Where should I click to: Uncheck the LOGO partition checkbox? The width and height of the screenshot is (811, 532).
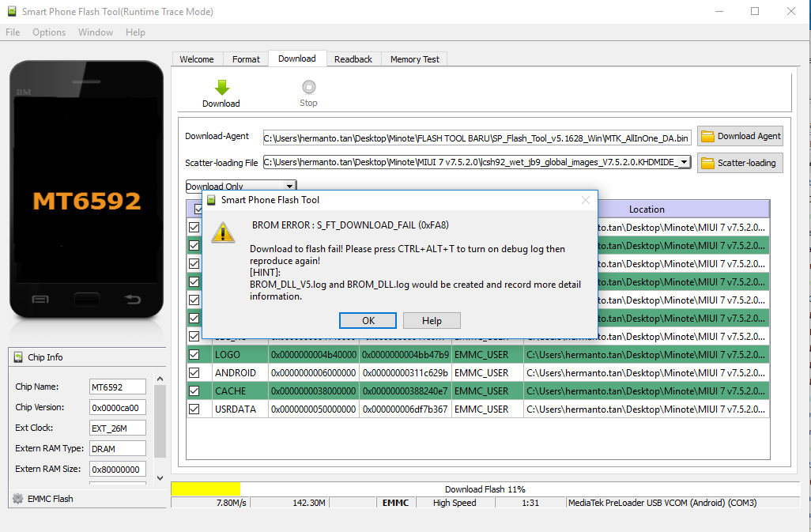pos(194,354)
